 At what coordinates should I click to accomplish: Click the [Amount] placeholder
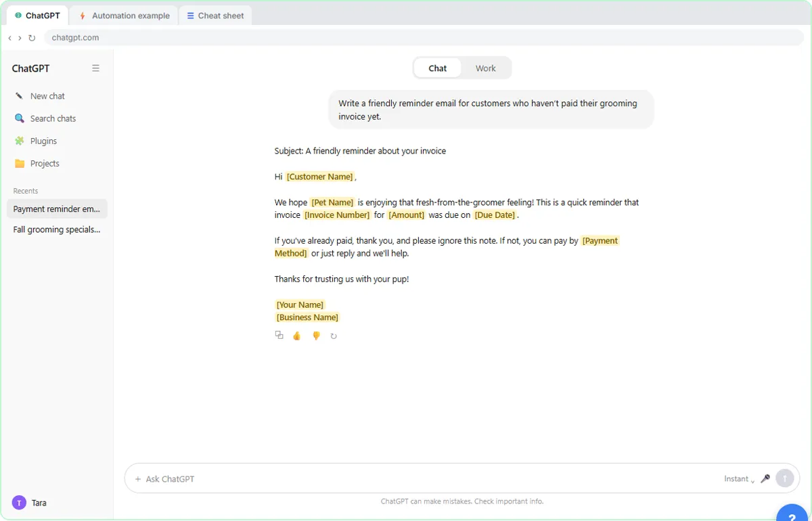[x=407, y=215]
